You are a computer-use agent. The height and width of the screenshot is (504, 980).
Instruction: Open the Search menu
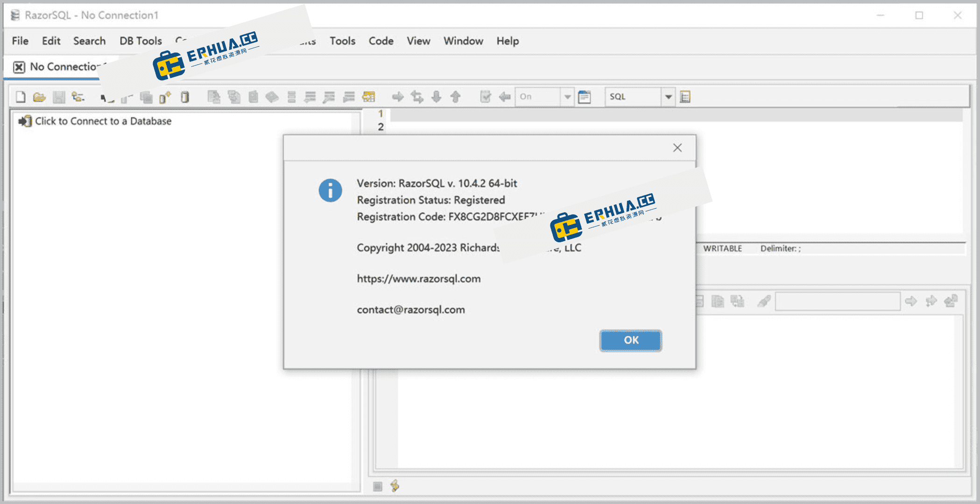coord(89,41)
